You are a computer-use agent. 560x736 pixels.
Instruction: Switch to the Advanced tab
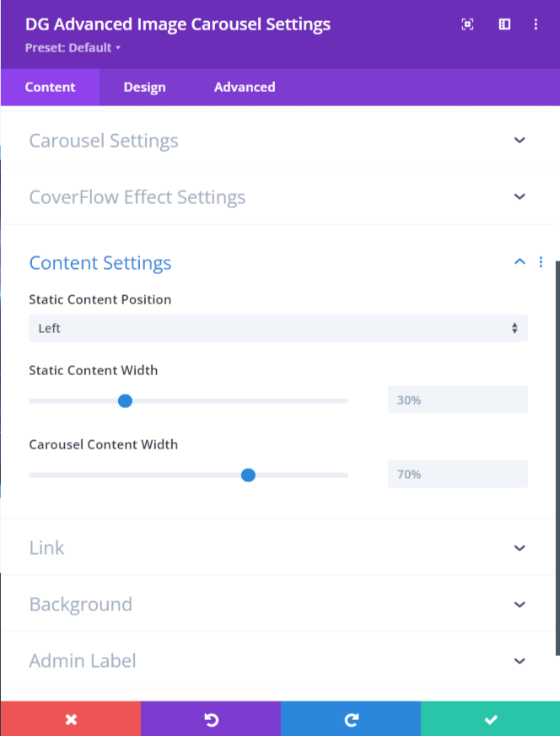click(245, 88)
